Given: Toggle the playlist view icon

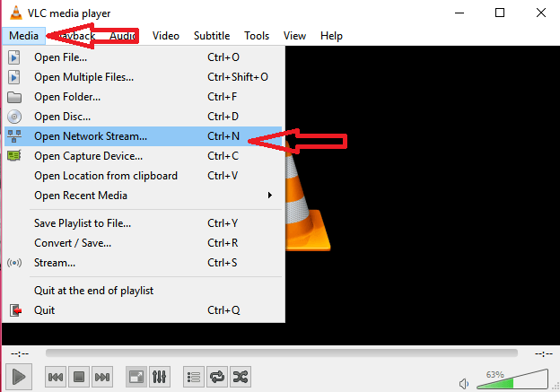Looking at the screenshot, I should pos(194,377).
